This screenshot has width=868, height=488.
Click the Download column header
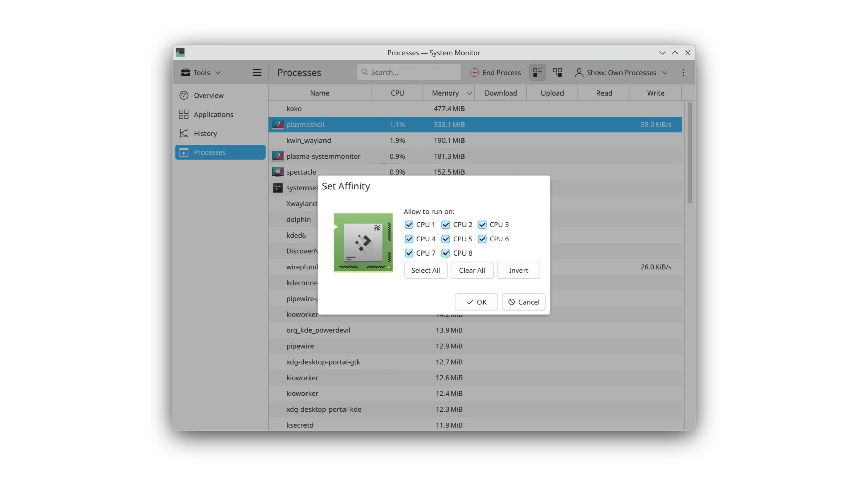[x=500, y=93]
